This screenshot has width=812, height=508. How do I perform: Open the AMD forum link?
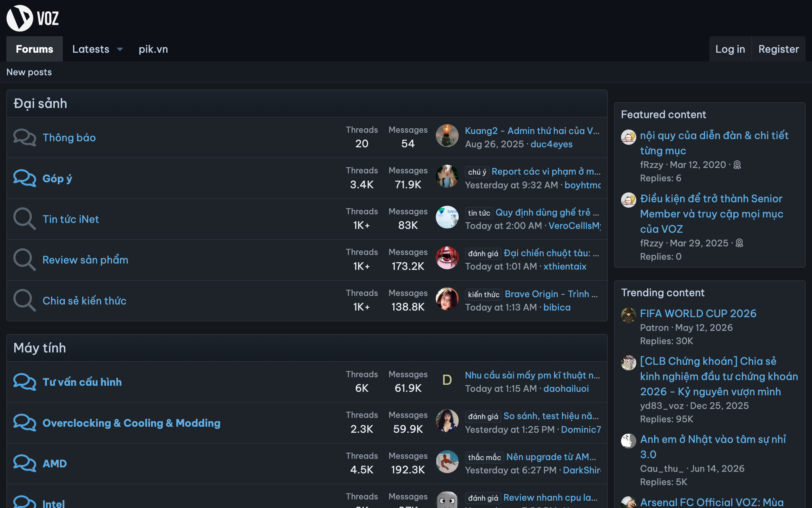pyautogui.click(x=55, y=463)
